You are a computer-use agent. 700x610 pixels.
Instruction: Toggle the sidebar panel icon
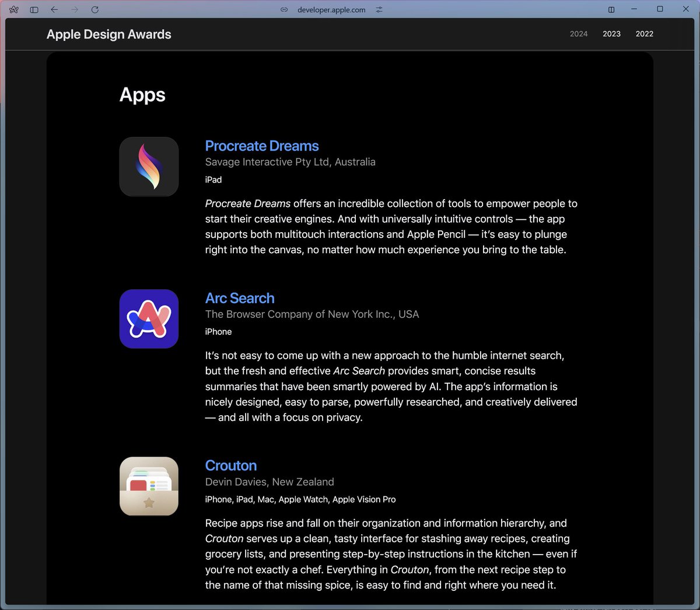(x=34, y=9)
